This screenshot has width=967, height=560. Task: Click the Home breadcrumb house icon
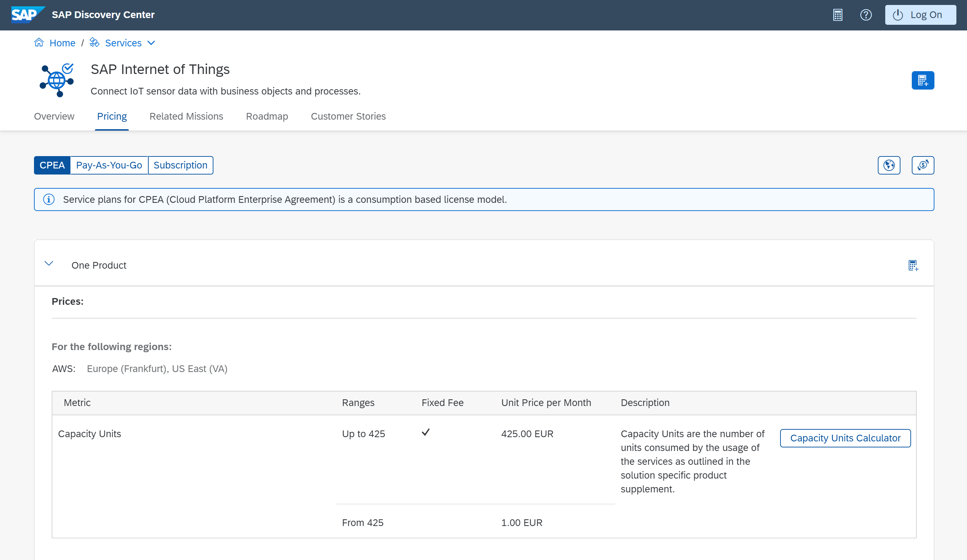(39, 42)
